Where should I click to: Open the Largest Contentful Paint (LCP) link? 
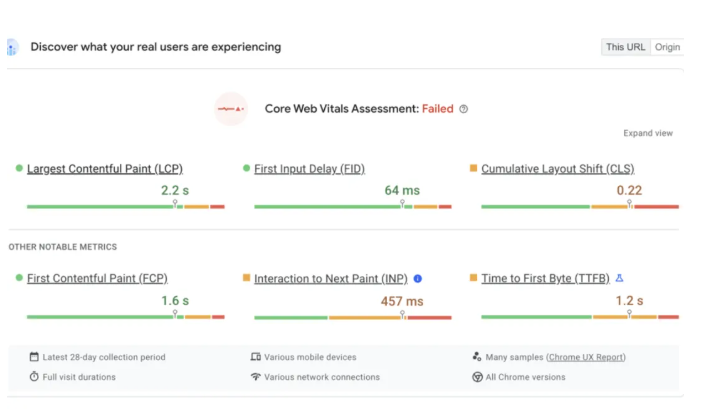pos(105,169)
